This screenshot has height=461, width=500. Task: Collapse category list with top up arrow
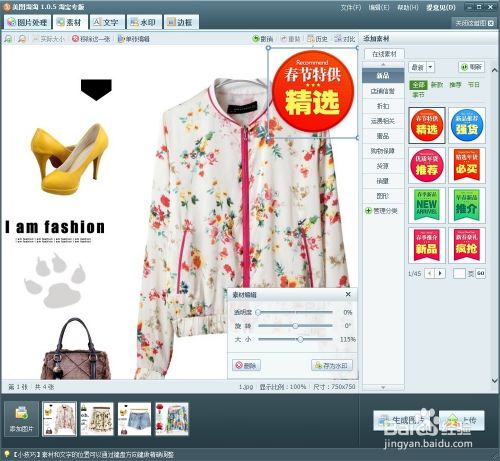[x=383, y=64]
